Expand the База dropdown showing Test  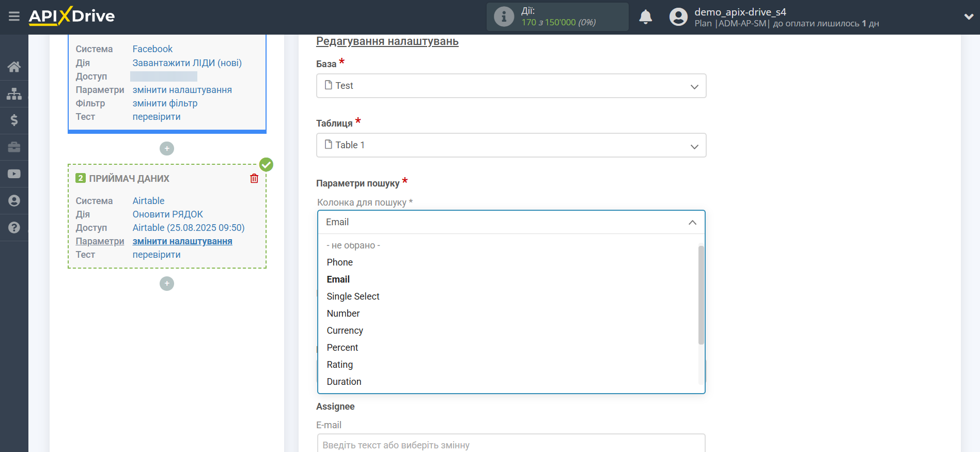point(510,86)
